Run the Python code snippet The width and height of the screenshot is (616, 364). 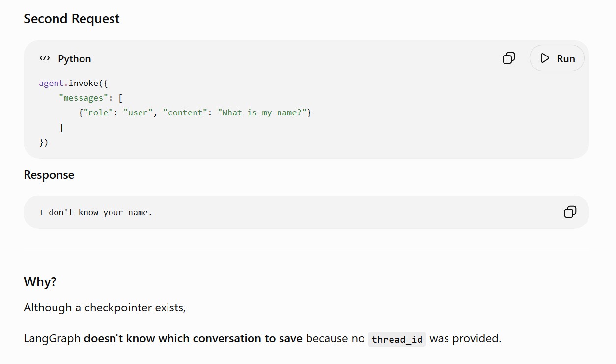(557, 58)
